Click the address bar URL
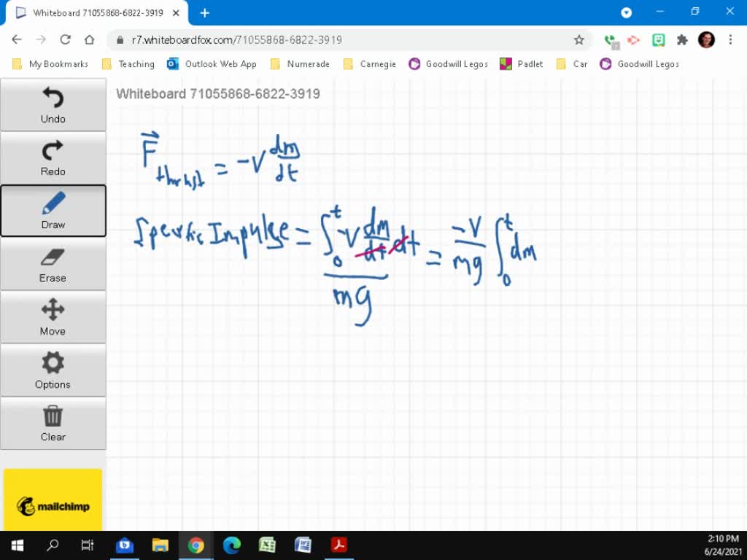The image size is (747, 560). coord(237,40)
